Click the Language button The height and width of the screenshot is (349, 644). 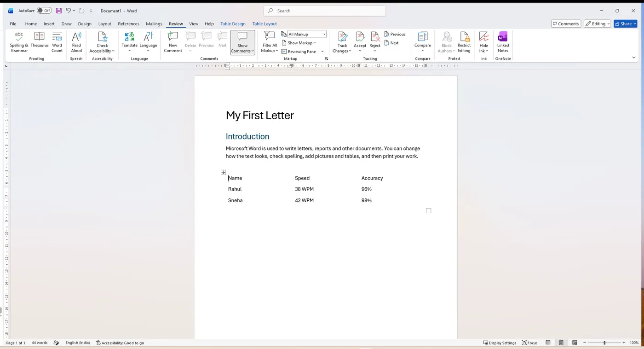(x=148, y=42)
